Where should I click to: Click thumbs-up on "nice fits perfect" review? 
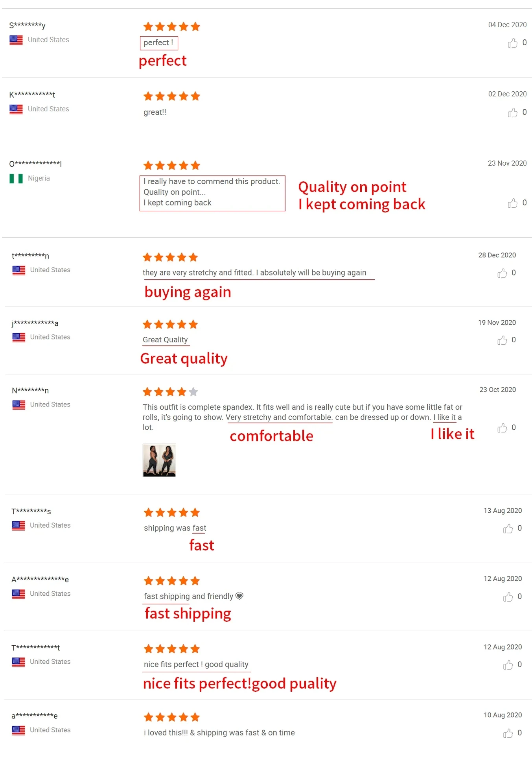point(508,665)
